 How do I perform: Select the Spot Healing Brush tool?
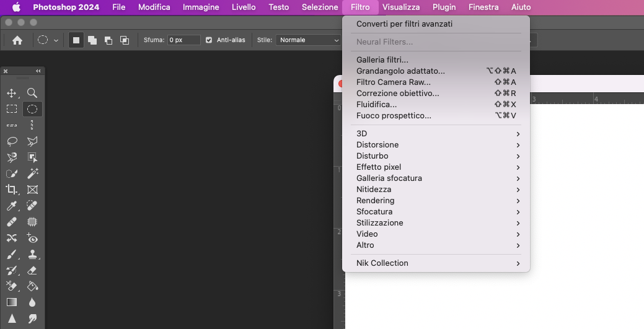[x=32, y=205]
